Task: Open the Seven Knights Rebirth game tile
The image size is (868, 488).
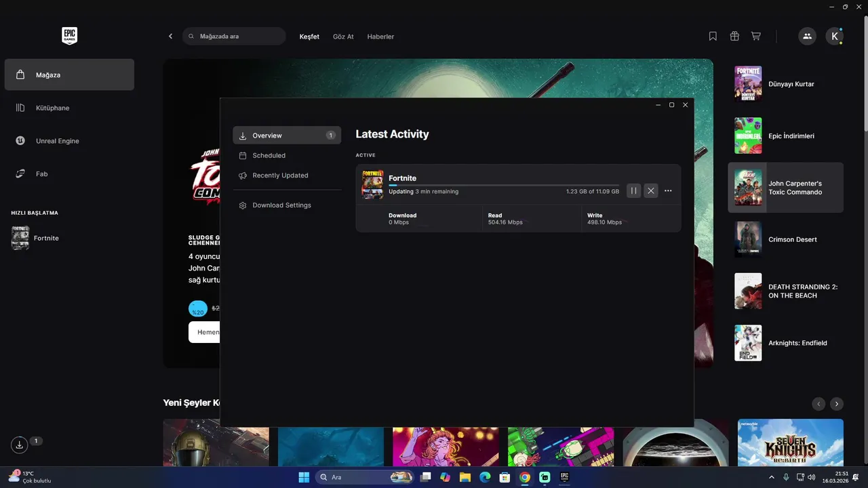Action: (x=791, y=443)
